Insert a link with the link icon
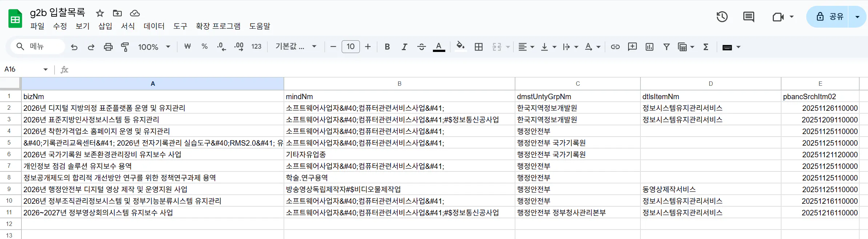868x239 pixels. tap(615, 47)
